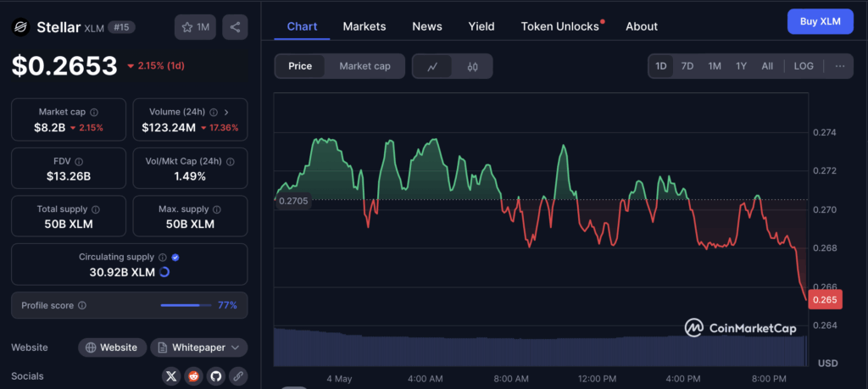Click the $8.2B market cap value

(x=49, y=128)
